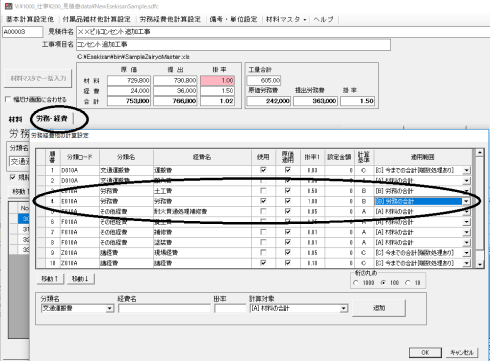Click the application icon in the title bar
490x361 pixels.
[8, 6]
